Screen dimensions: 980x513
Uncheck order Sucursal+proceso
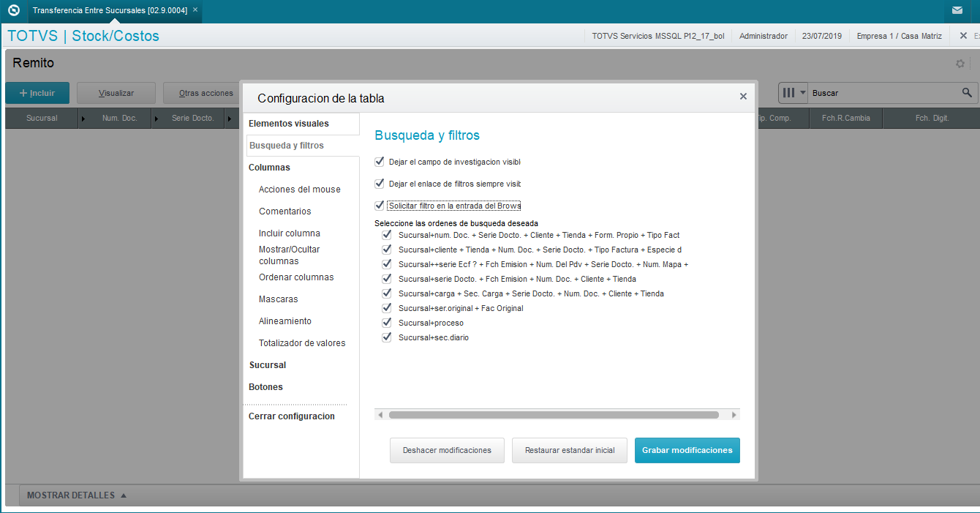click(x=387, y=323)
